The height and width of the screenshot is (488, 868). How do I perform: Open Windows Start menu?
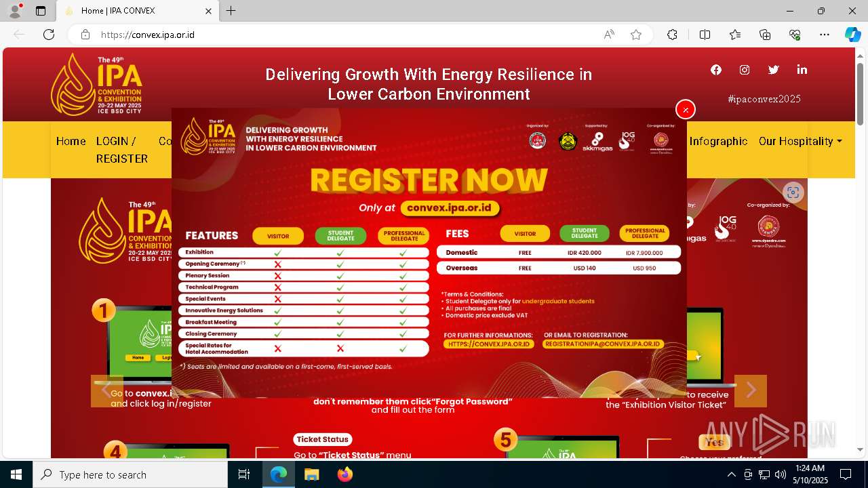(16, 474)
